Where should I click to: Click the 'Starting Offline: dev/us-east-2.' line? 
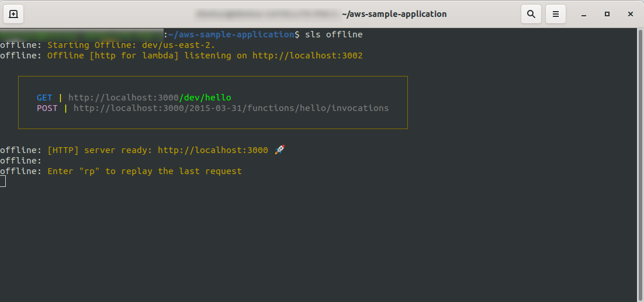tap(131, 46)
